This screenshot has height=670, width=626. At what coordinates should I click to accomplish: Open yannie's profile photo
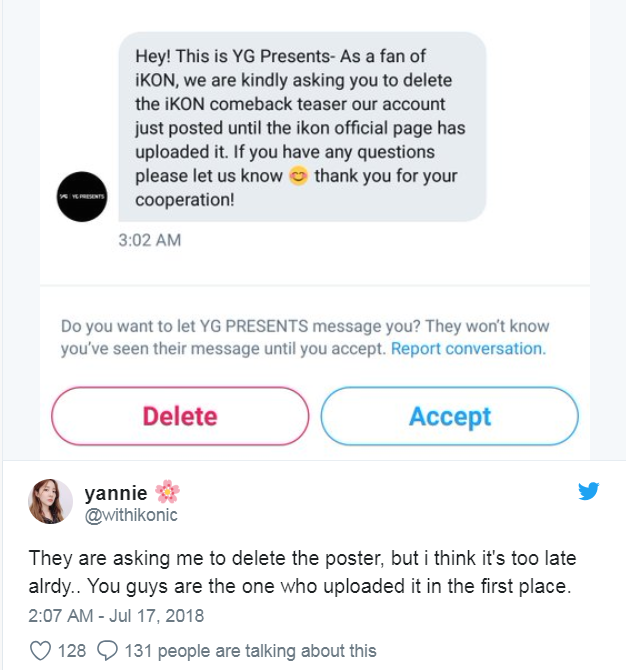[50, 502]
